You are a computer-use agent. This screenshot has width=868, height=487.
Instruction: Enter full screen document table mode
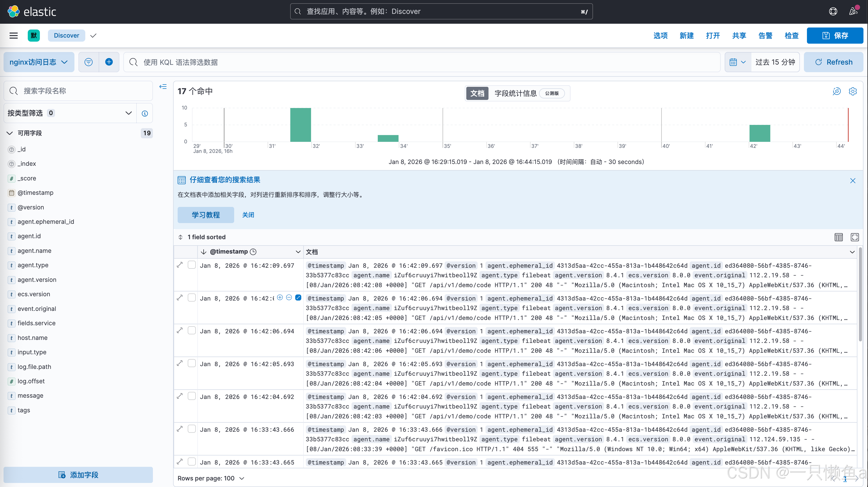pyautogui.click(x=855, y=237)
